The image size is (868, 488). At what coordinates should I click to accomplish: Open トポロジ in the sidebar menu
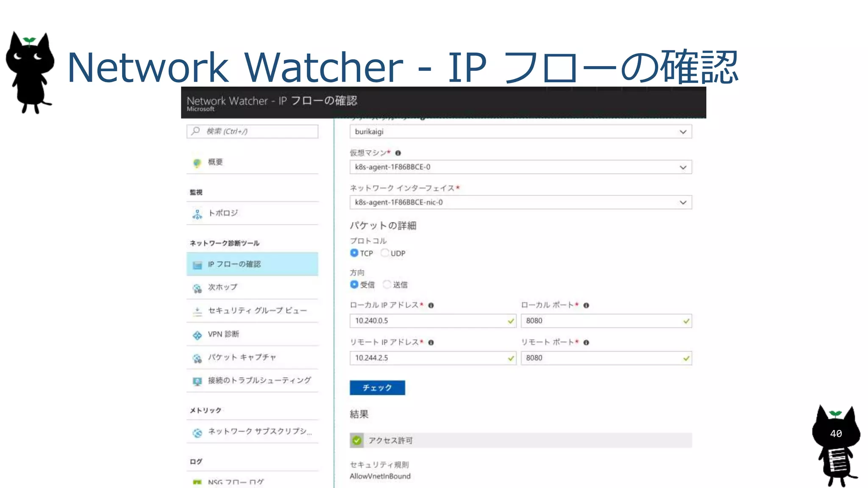252,213
